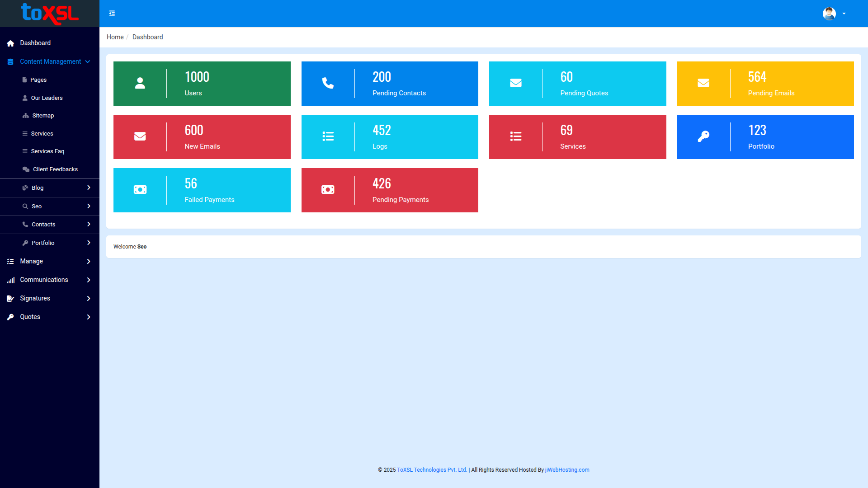Open the Sitemap sidebar item
Image resolution: width=868 pixels, height=488 pixels.
pos(43,116)
